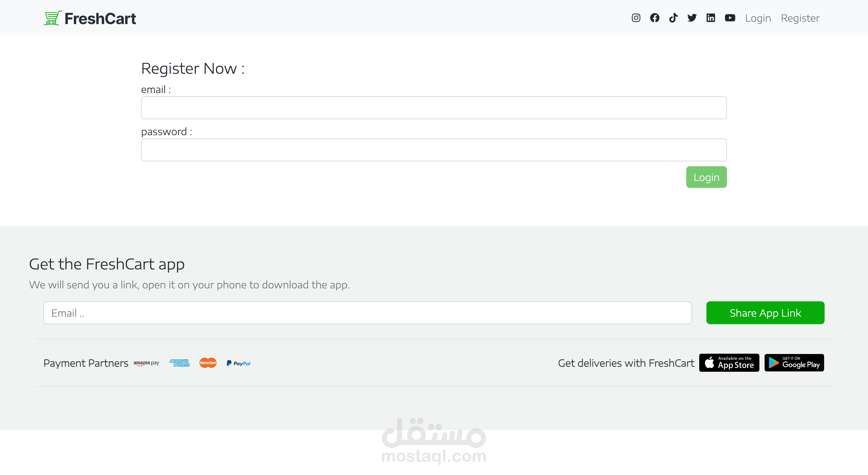Open the TikTok social icon
868x475 pixels.
tap(673, 18)
